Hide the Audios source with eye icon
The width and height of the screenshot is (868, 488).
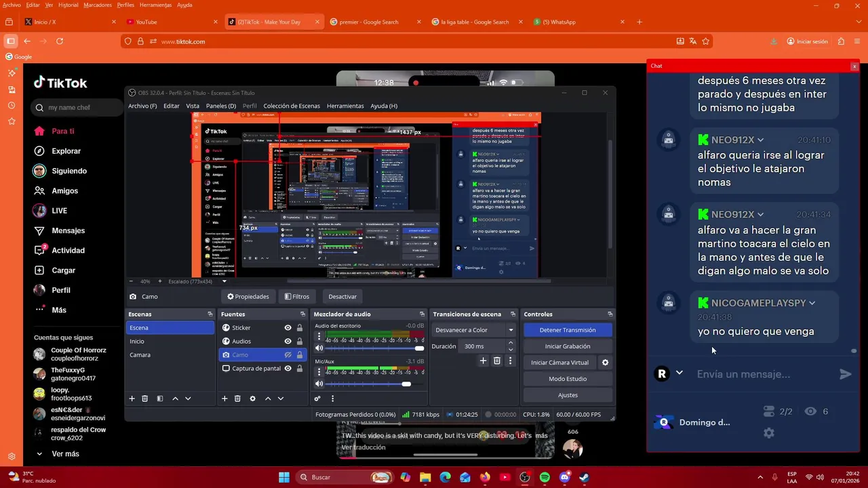pyautogui.click(x=288, y=341)
